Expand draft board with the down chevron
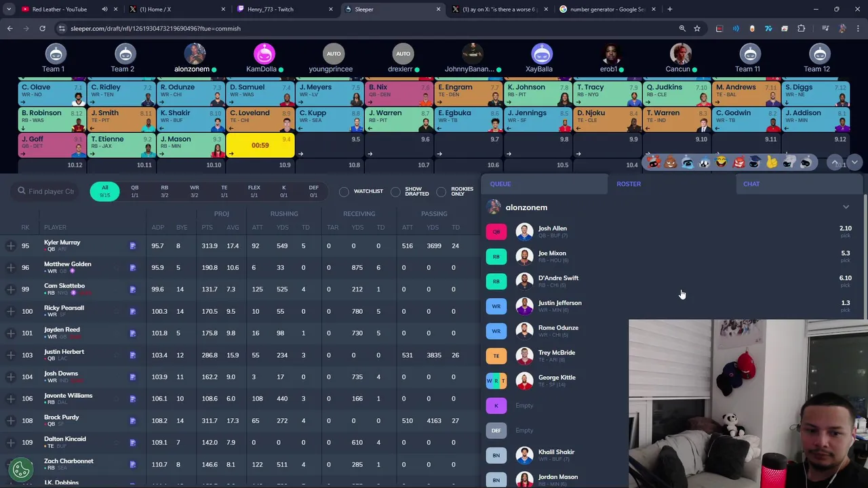The width and height of the screenshot is (868, 488). click(854, 163)
